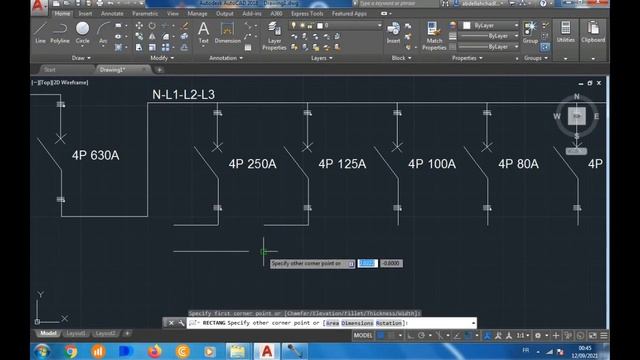Open Layer Properties manager
Screen dimensions: 640x360
(x=274, y=36)
